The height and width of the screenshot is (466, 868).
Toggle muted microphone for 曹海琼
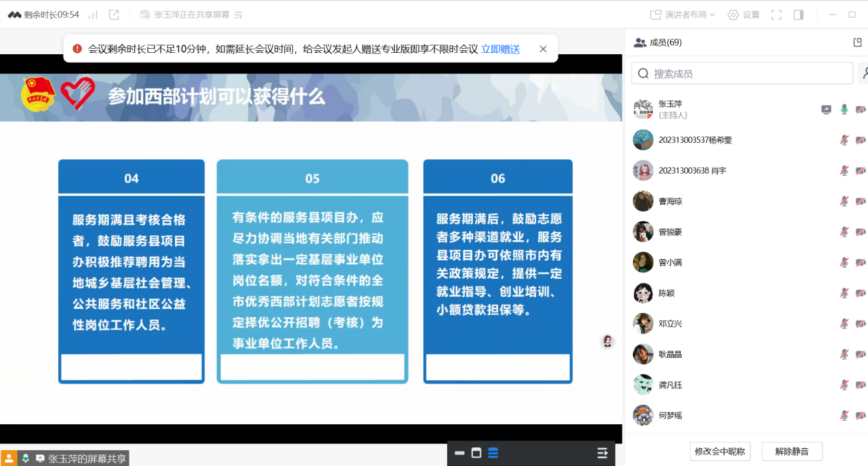(x=844, y=201)
